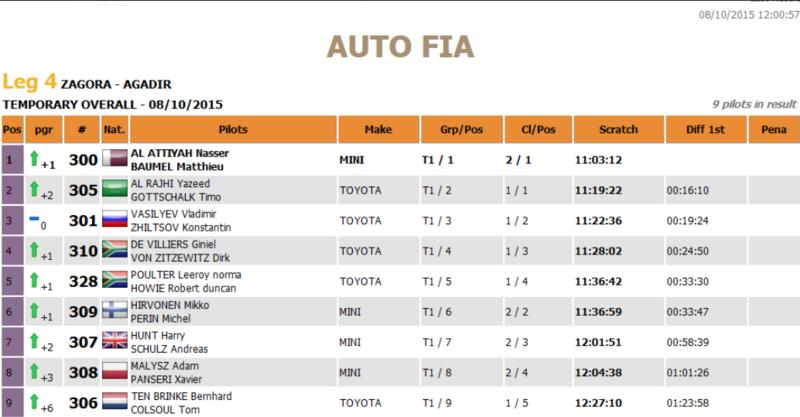Sort by the Pilots column header
Image resolution: width=800 pixels, height=417 pixels.
coord(233,130)
